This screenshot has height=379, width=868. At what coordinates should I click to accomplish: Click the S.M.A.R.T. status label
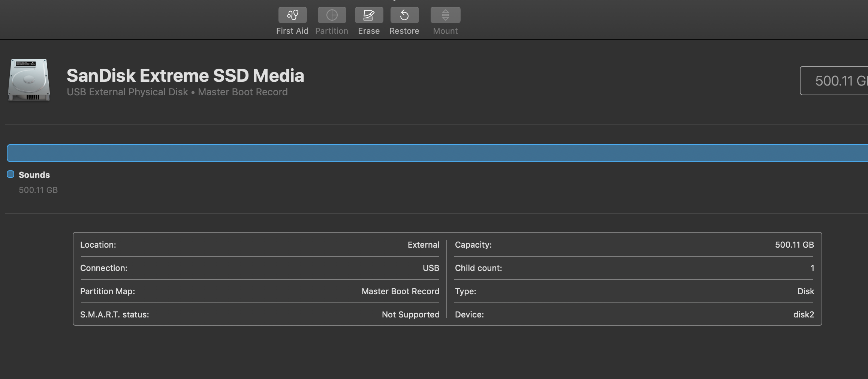pyautogui.click(x=115, y=314)
